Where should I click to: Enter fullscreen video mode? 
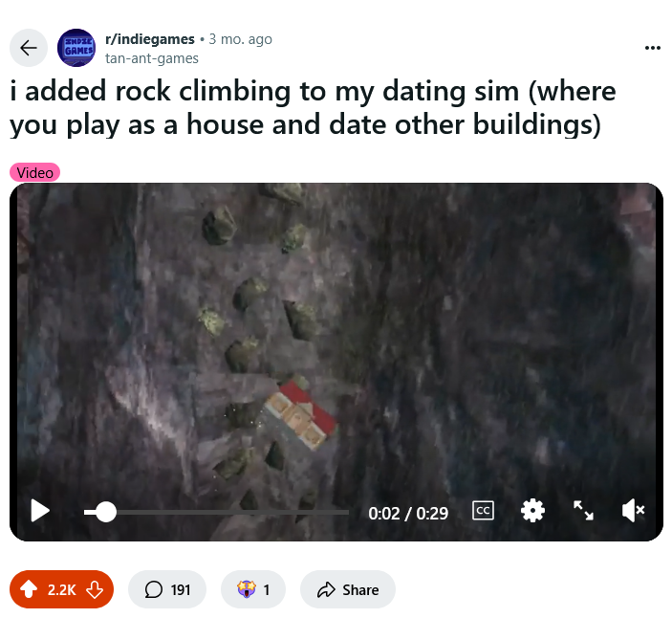583,510
